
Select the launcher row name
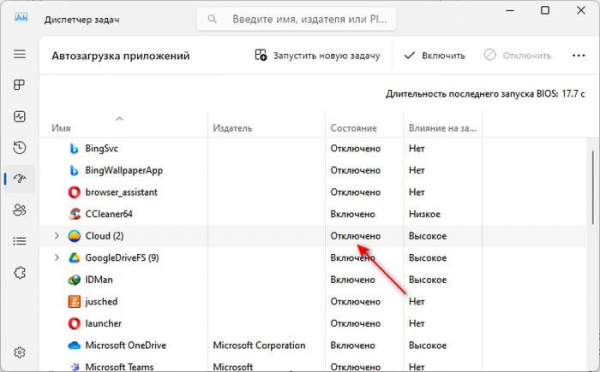pyautogui.click(x=103, y=323)
